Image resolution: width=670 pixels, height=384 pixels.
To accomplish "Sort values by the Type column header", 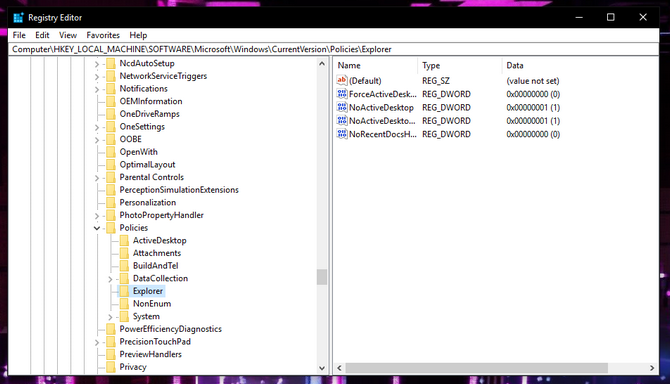I will click(459, 65).
